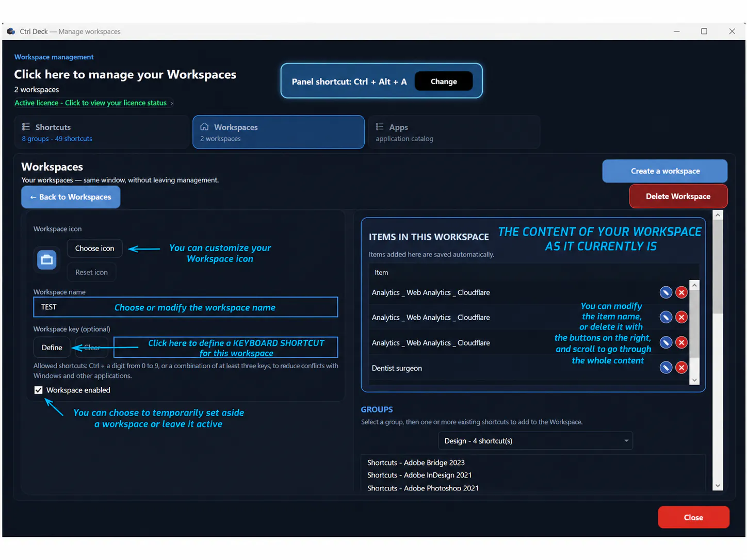
Task: Open the Apps application catalog tab
Action: point(454,133)
